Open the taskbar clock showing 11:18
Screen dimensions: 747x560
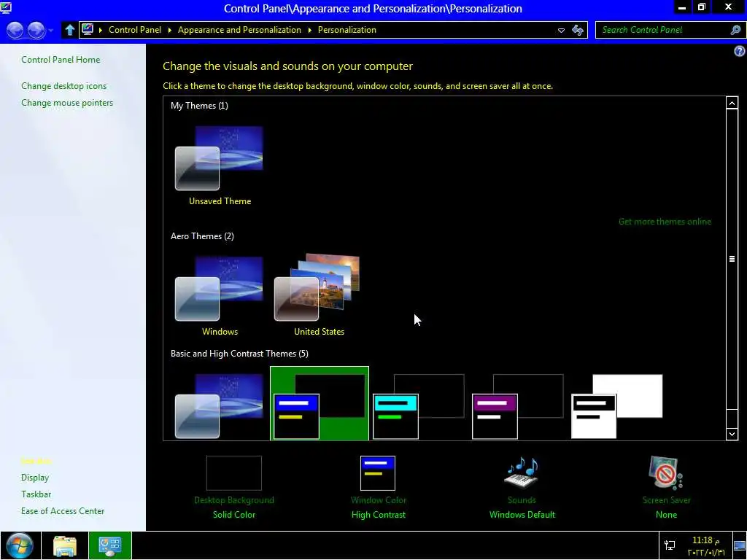coord(705,545)
